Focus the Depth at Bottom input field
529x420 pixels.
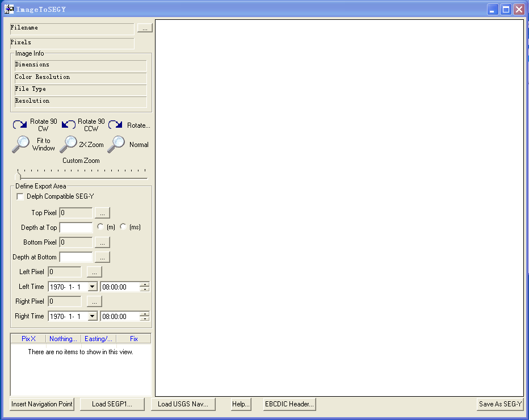pyautogui.click(x=76, y=257)
